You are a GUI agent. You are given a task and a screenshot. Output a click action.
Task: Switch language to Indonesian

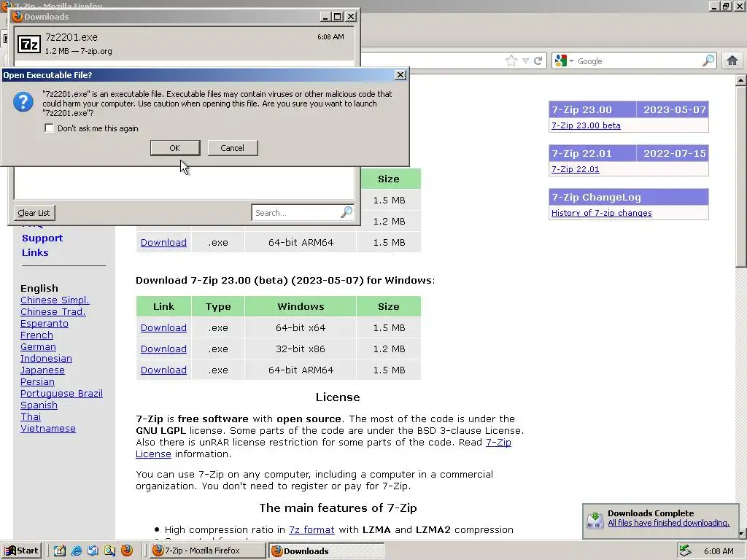[46, 359]
